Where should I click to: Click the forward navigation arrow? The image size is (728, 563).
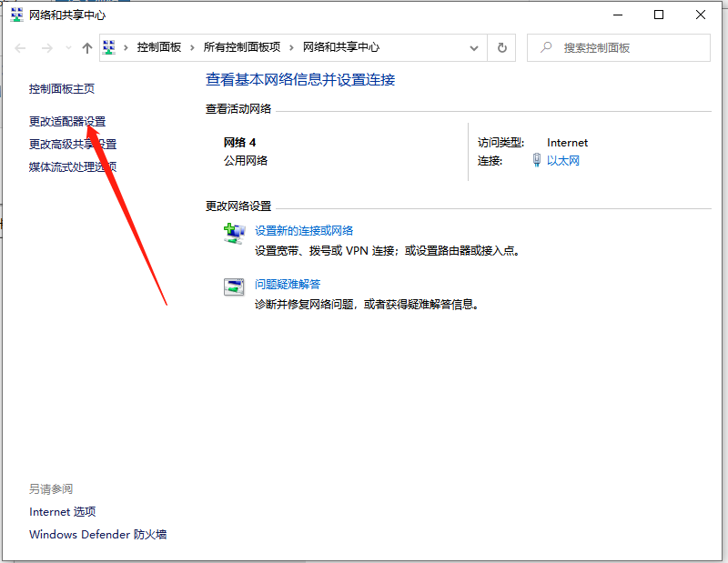point(47,48)
